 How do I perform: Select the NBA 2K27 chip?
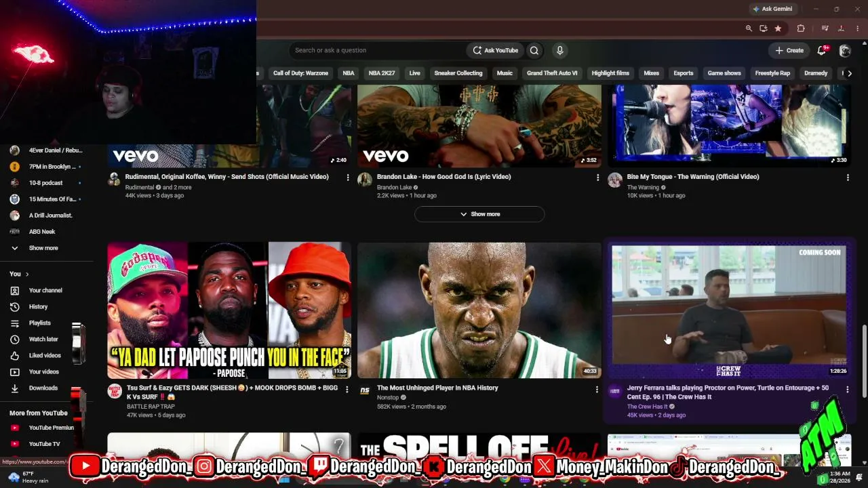click(x=382, y=73)
